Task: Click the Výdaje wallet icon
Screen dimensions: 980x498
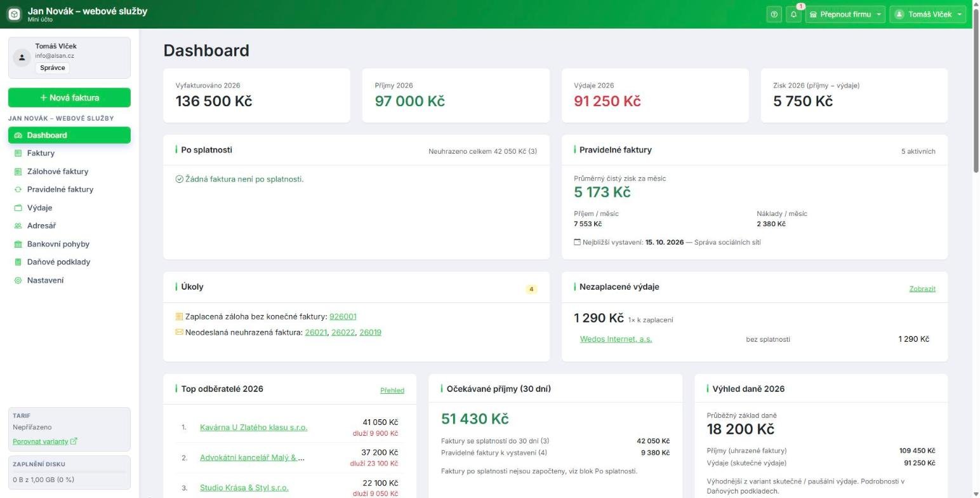Action: coord(18,208)
